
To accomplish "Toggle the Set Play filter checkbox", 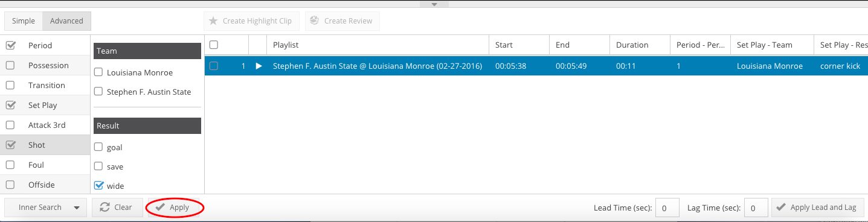I will click(x=10, y=105).
